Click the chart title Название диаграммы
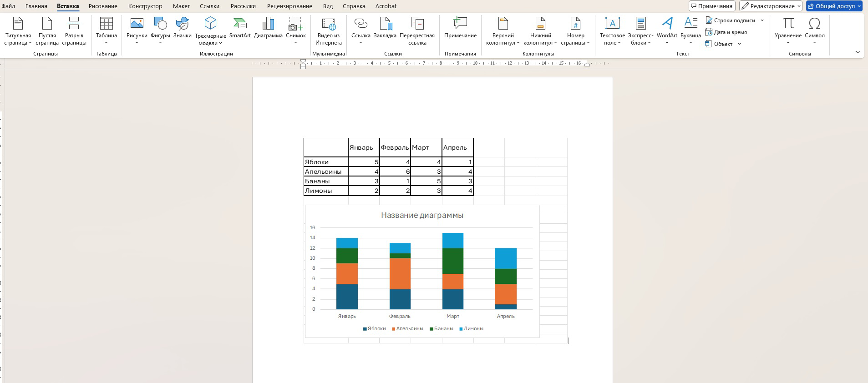 (422, 216)
